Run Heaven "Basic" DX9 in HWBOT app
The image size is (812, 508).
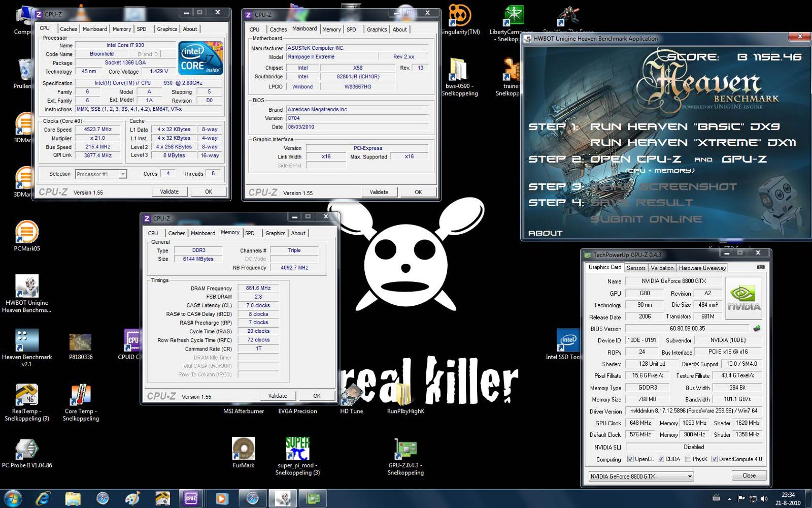click(x=685, y=126)
